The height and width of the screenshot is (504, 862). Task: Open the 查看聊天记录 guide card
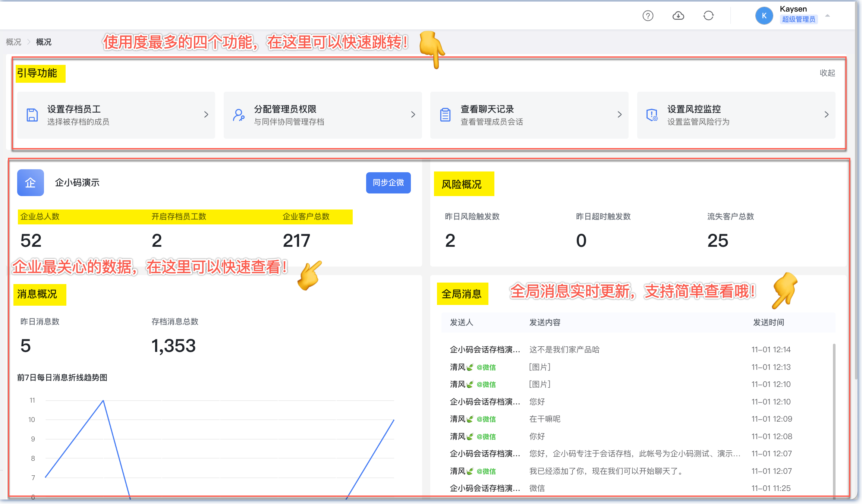tap(529, 115)
